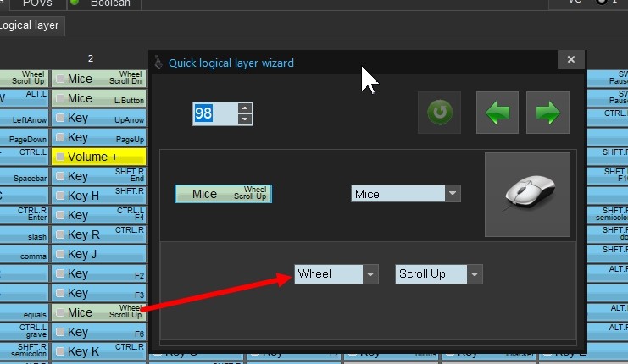Toggle checkbox of Mice L.Button row

click(60, 98)
